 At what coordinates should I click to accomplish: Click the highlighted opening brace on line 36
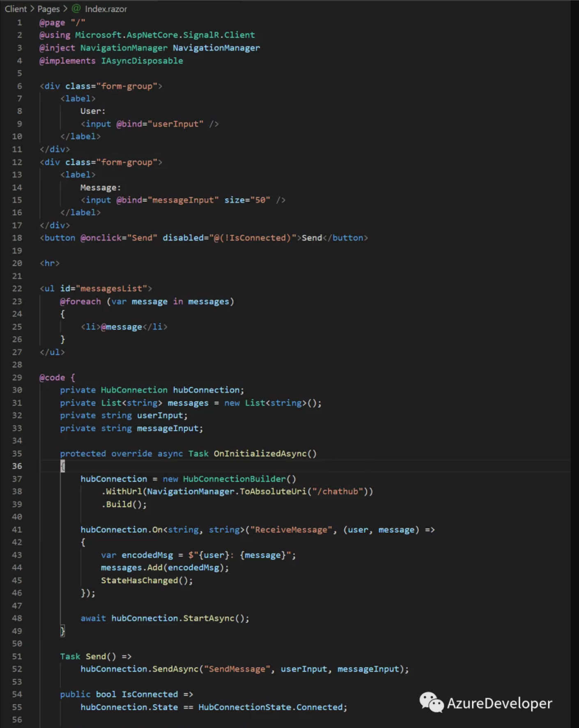[62, 466]
